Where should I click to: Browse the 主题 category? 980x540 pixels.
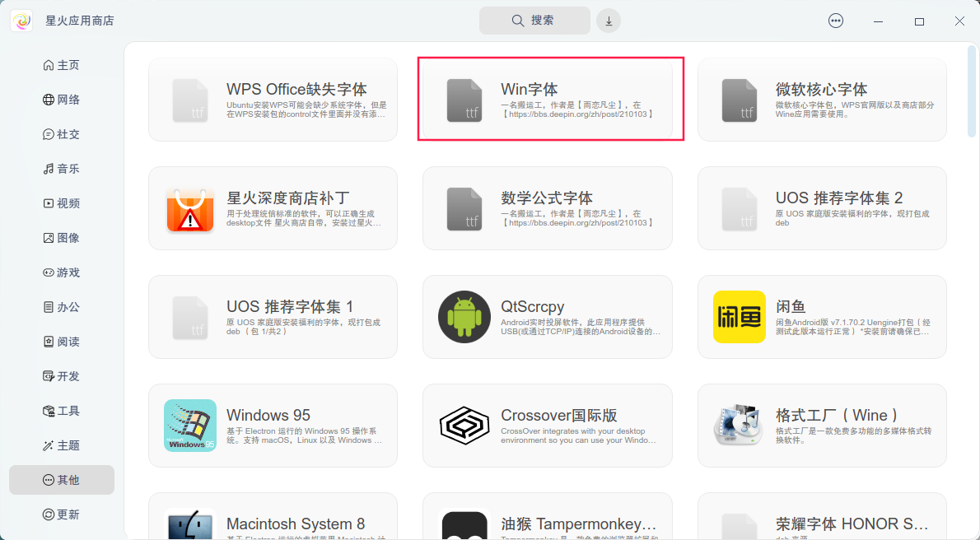(67, 445)
